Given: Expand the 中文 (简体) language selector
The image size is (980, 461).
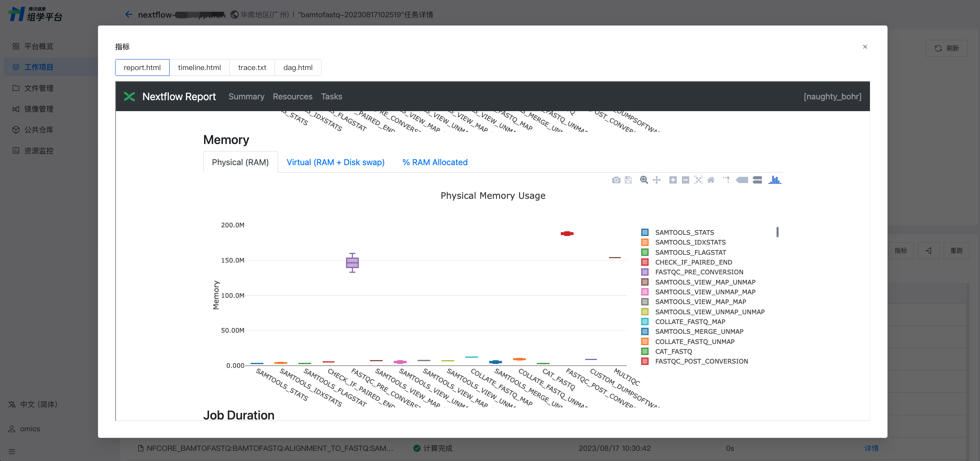Looking at the screenshot, I should (38, 404).
